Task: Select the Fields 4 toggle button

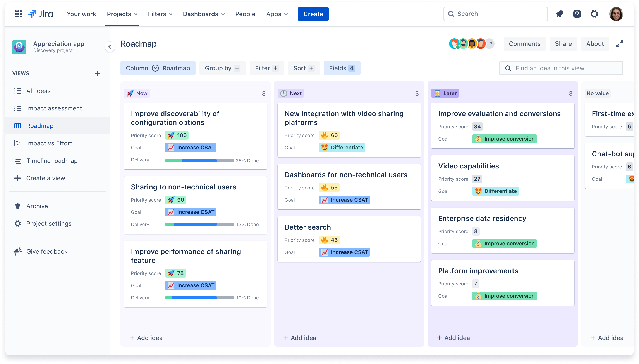Action: coord(342,68)
